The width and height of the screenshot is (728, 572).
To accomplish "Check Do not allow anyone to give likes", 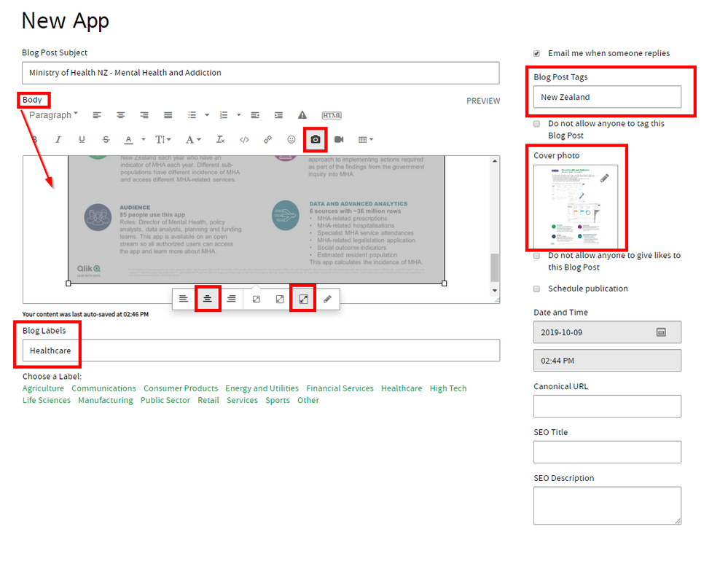I will (537, 255).
